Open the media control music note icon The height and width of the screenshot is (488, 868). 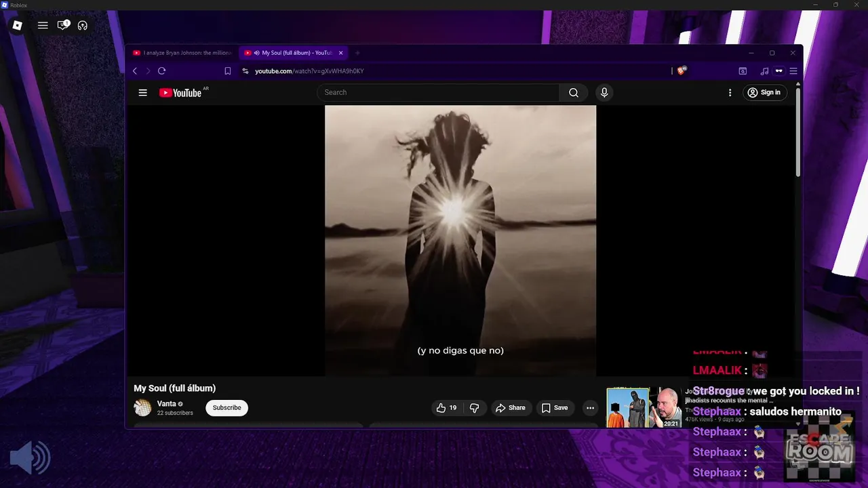click(764, 71)
